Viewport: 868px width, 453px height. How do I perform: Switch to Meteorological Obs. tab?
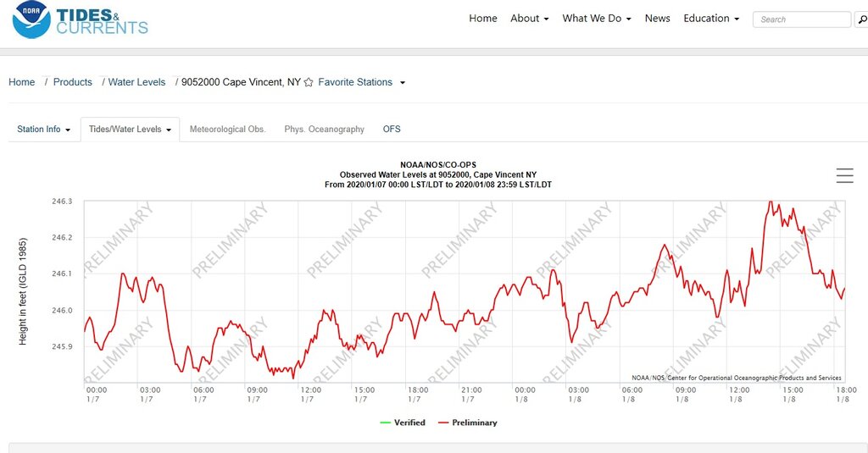tap(227, 130)
